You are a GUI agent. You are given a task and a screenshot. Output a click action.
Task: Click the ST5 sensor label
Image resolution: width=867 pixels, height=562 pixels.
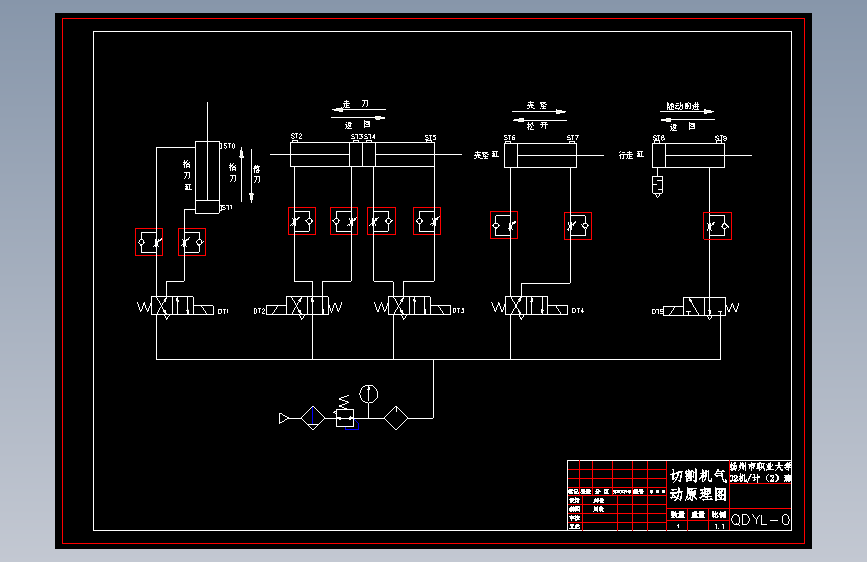pyautogui.click(x=430, y=138)
